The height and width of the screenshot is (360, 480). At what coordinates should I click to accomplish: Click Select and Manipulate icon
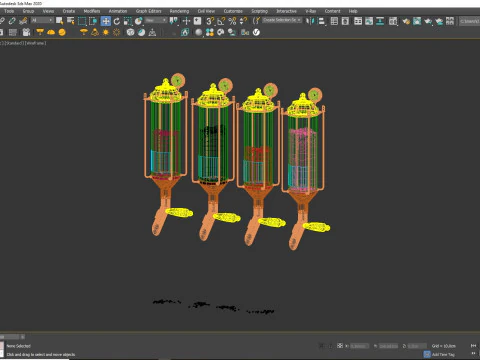click(186, 21)
